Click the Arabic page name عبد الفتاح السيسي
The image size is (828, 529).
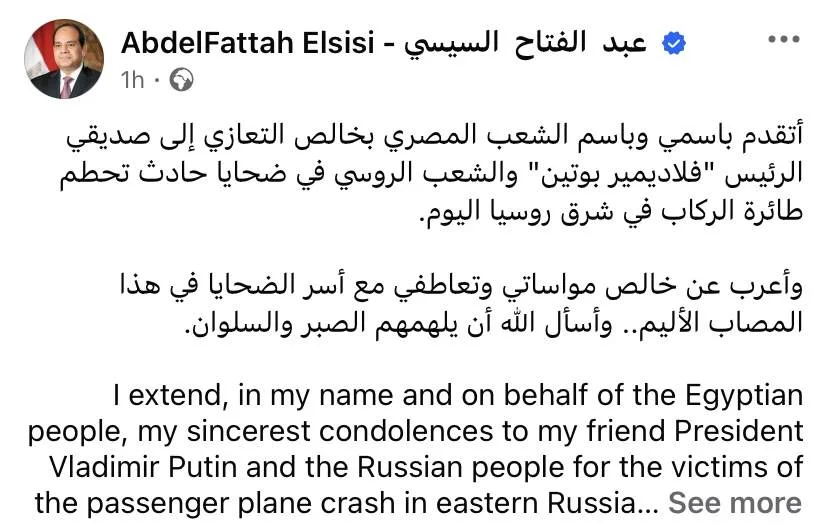pos(526,43)
